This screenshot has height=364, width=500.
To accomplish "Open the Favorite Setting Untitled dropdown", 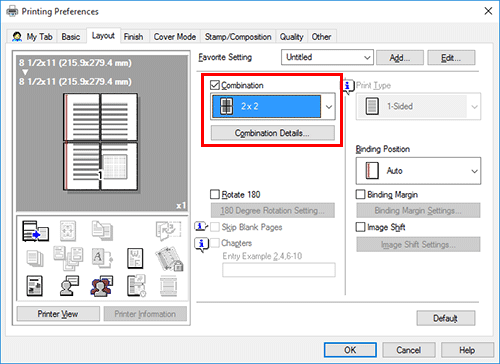I will [x=327, y=57].
